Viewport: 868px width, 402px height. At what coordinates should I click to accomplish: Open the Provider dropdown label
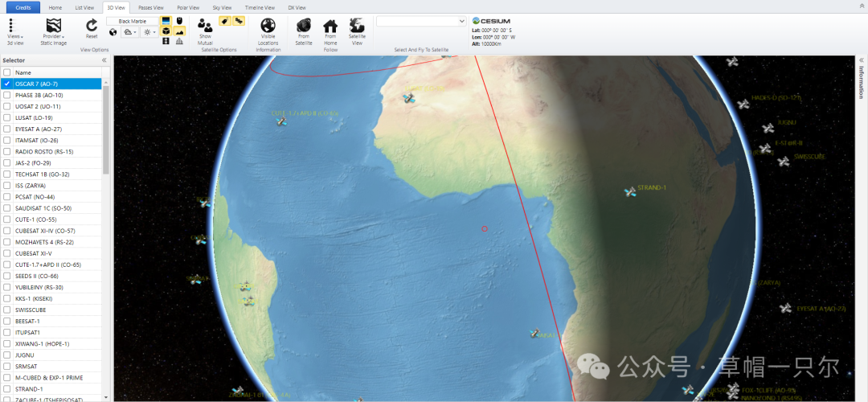point(54,36)
